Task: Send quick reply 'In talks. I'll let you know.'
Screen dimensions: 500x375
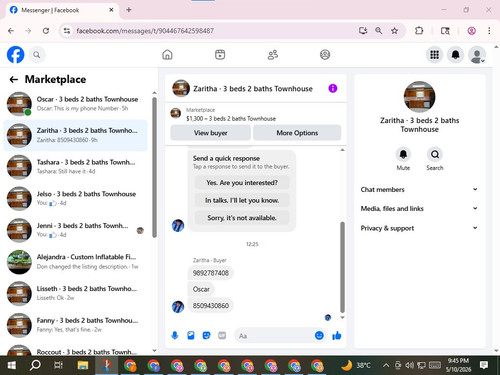Action: tap(242, 200)
